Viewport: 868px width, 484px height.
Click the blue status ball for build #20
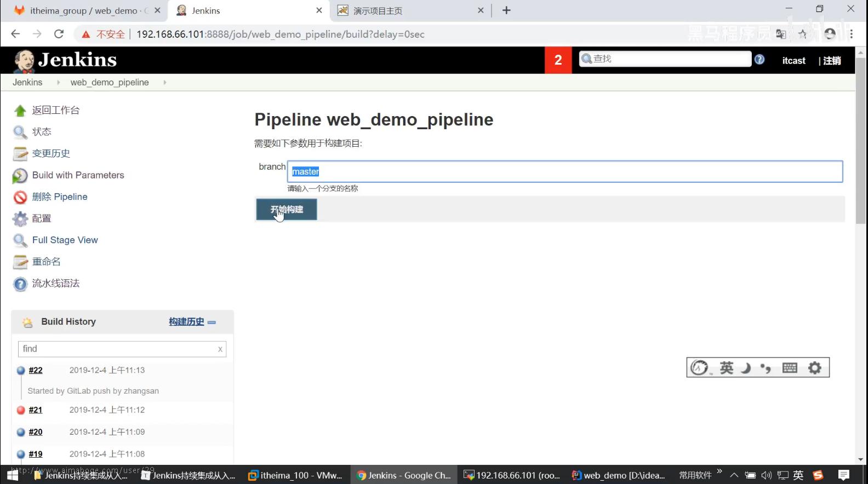point(21,432)
